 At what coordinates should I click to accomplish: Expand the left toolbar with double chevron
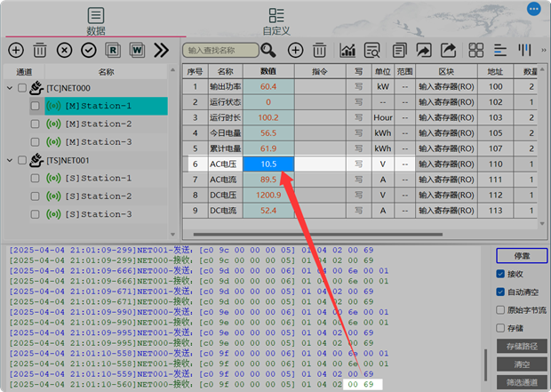tap(161, 51)
